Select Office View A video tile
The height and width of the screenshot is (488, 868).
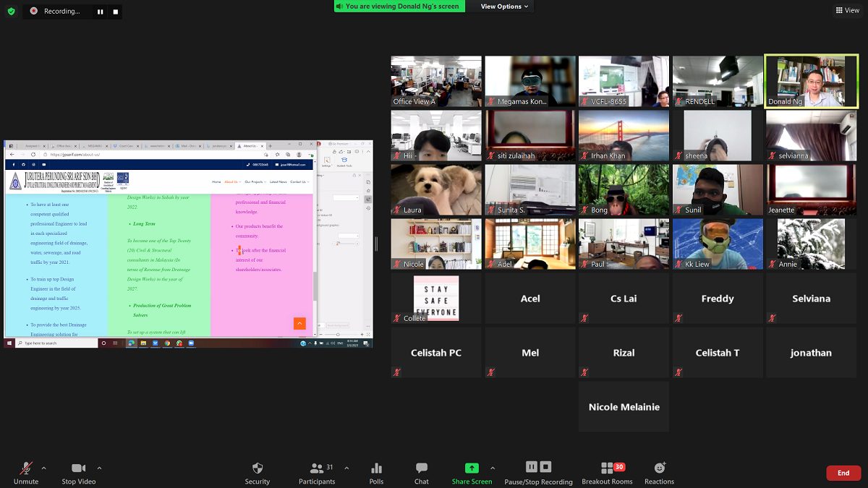pyautogui.click(x=436, y=82)
